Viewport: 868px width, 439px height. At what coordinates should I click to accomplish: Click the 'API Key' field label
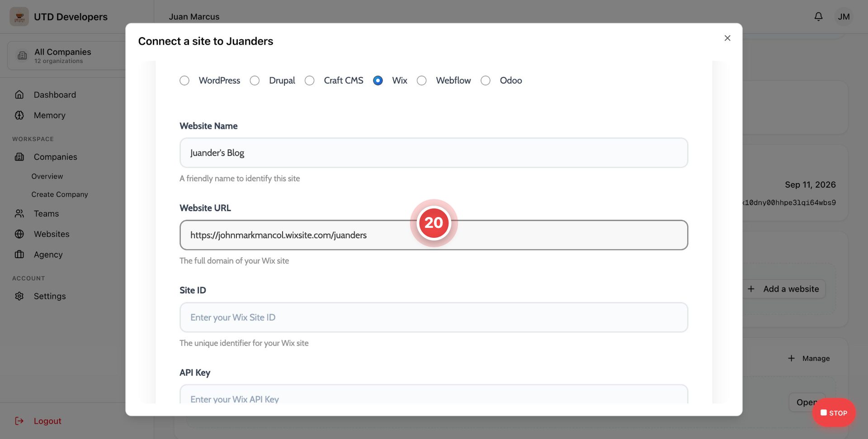(195, 373)
